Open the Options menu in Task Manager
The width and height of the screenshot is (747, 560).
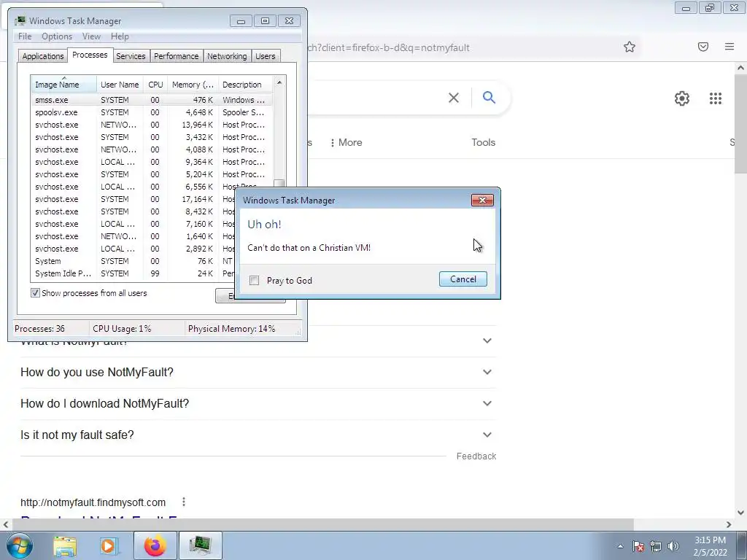pos(57,36)
